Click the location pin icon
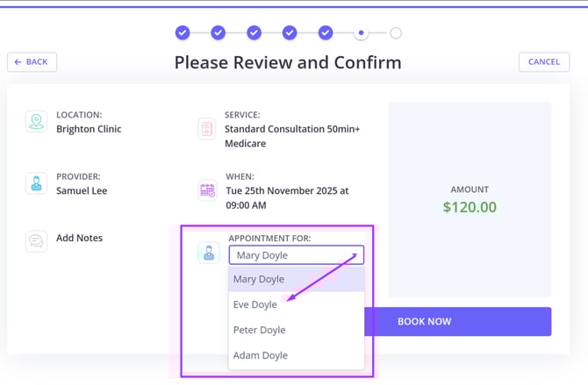The image size is (588, 385). [x=36, y=121]
